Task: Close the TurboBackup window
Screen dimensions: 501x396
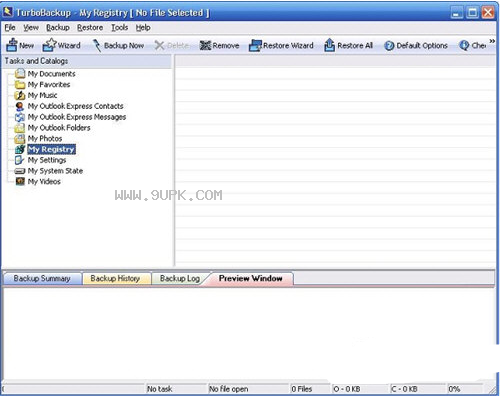Action: point(488,13)
